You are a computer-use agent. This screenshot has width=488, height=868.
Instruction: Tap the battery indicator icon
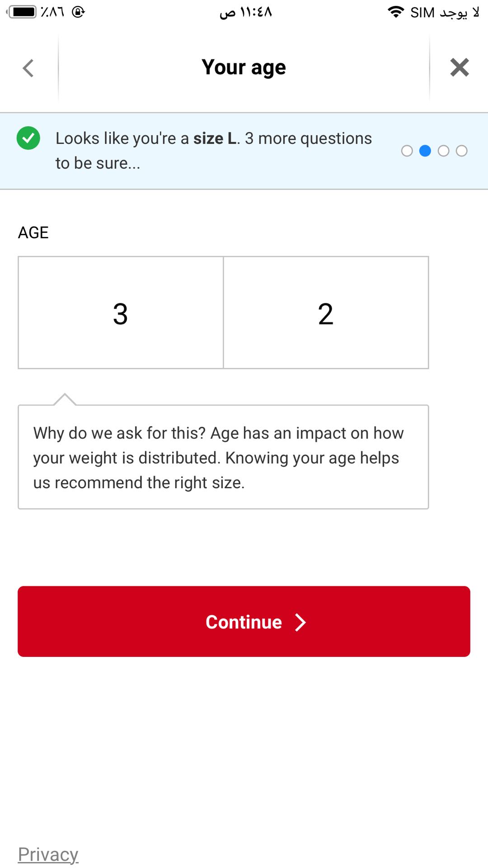click(23, 12)
